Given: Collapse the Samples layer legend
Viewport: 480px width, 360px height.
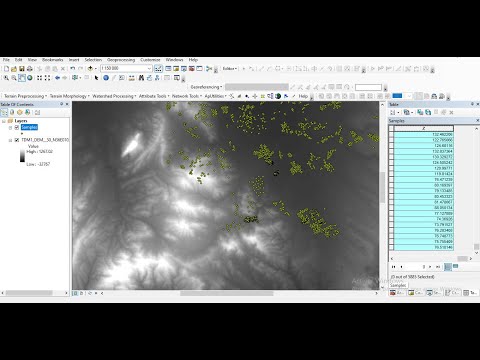Looking at the screenshot, I should point(10,127).
